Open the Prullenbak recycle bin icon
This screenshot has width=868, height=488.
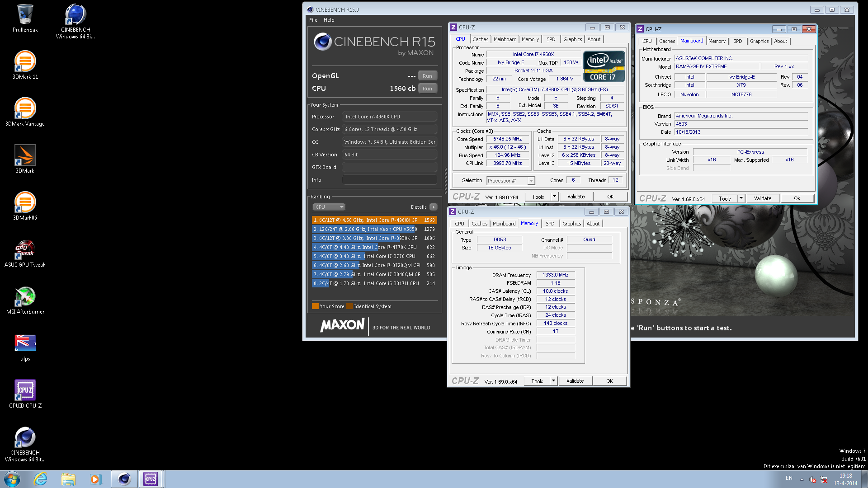coord(25,19)
